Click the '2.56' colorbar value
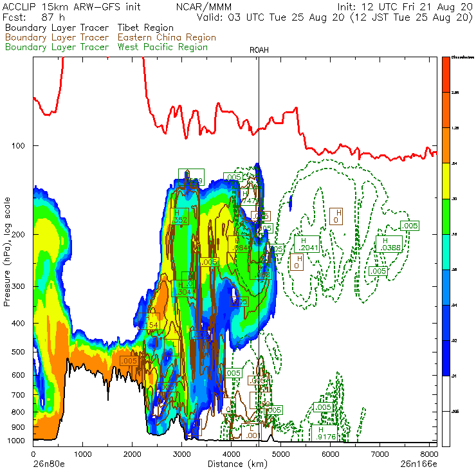Image resolution: width=476 pixels, height=476 pixels. (455, 93)
